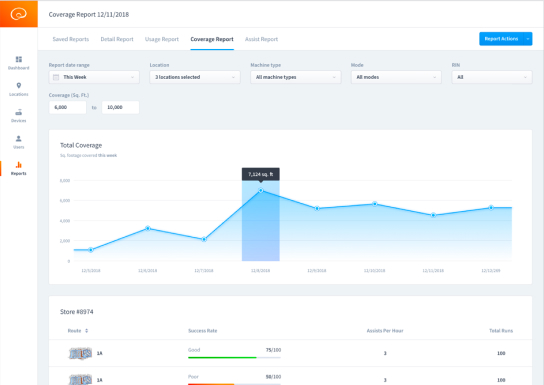
Task: Go to Locations in the sidebar
Action: pyautogui.click(x=19, y=89)
